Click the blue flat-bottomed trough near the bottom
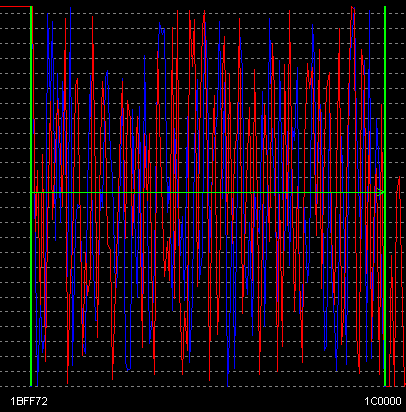The width and height of the screenshot is (406, 412). click(x=128, y=369)
